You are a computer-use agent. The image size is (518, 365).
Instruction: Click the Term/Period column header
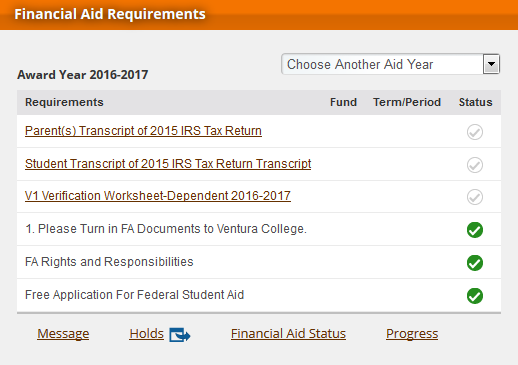407,102
